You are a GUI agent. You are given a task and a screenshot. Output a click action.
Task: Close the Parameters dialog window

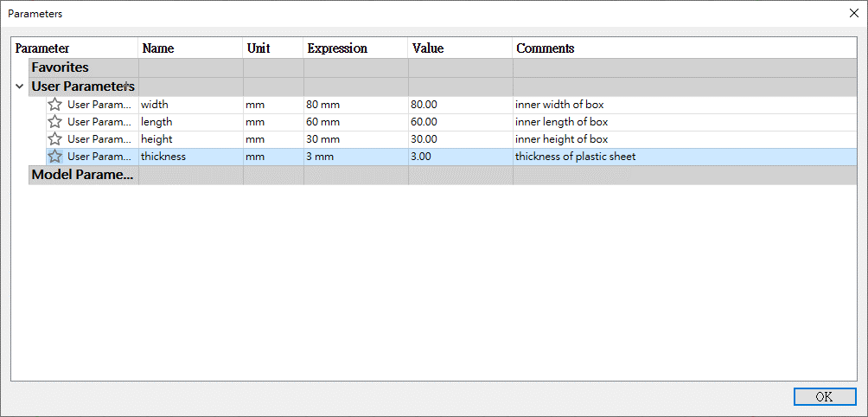(x=852, y=13)
